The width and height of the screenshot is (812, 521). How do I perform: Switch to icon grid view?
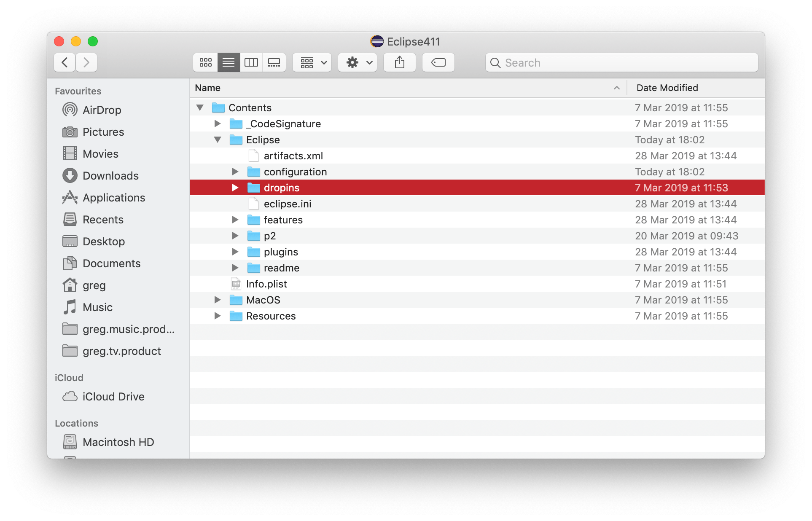click(x=205, y=62)
